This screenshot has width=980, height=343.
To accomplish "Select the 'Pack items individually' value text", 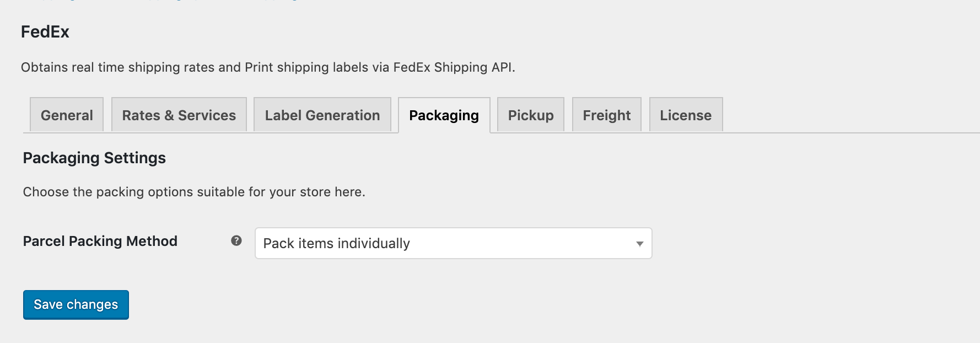I will (x=336, y=243).
